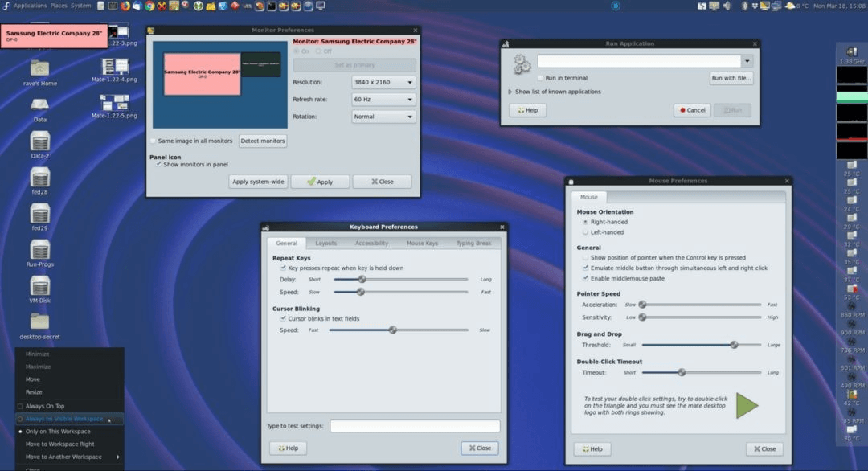Click the Bluetooth icon in system tray
This screenshot has width=868, height=471.
[x=743, y=6]
